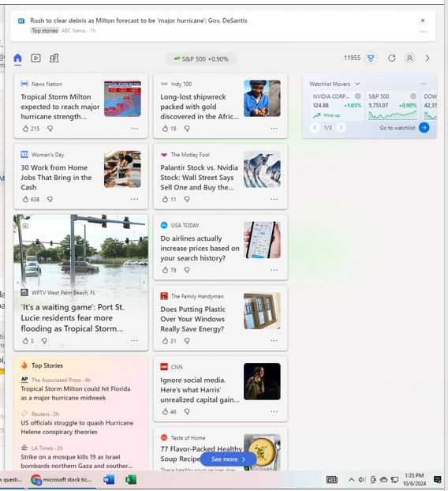The height and width of the screenshot is (491, 448).
Task: Refresh the widgets feed
Action: (392, 58)
